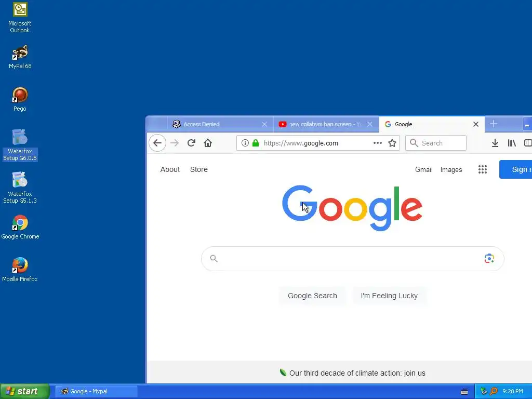This screenshot has height=399, width=532.
Task: Open a new tab with plus button
Action: pyautogui.click(x=494, y=124)
